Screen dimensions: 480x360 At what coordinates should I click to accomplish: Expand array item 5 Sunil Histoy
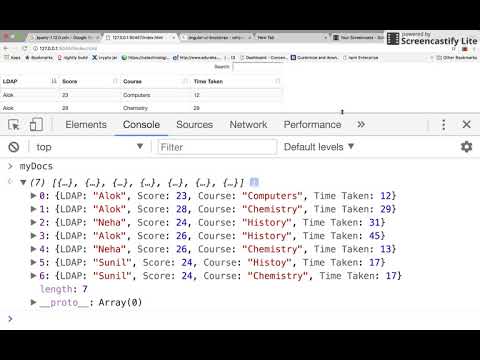tap(33, 262)
